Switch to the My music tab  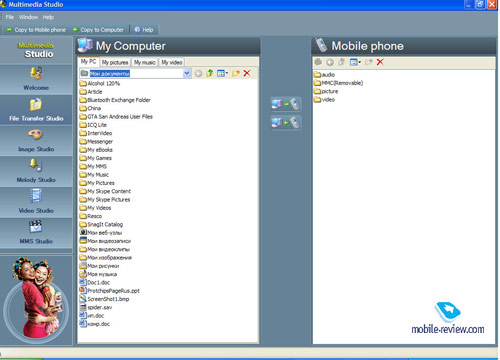pos(145,62)
